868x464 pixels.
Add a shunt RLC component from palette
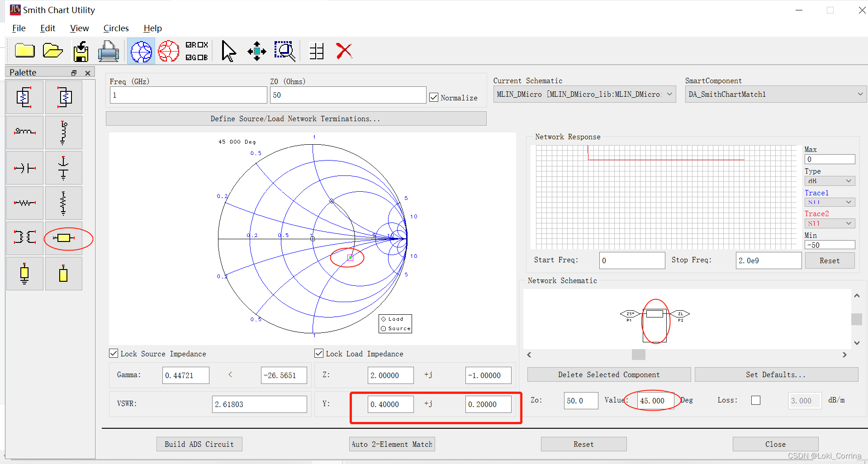pyautogui.click(x=64, y=97)
